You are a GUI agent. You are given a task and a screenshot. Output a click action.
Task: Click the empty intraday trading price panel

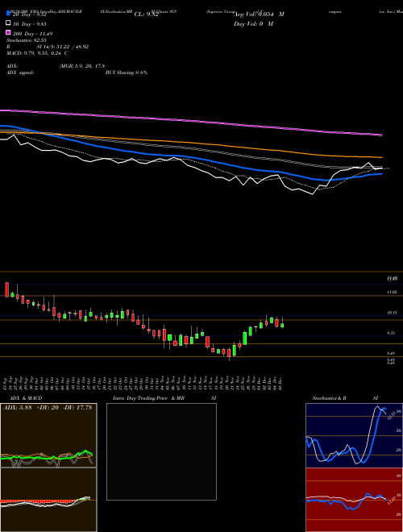161,451
